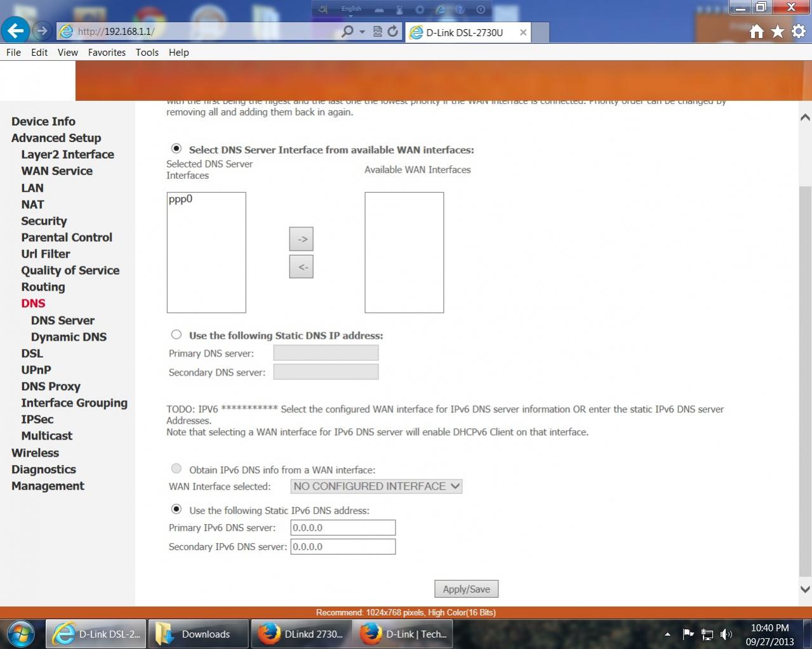Open the browser Tools gear icon

coord(799,32)
